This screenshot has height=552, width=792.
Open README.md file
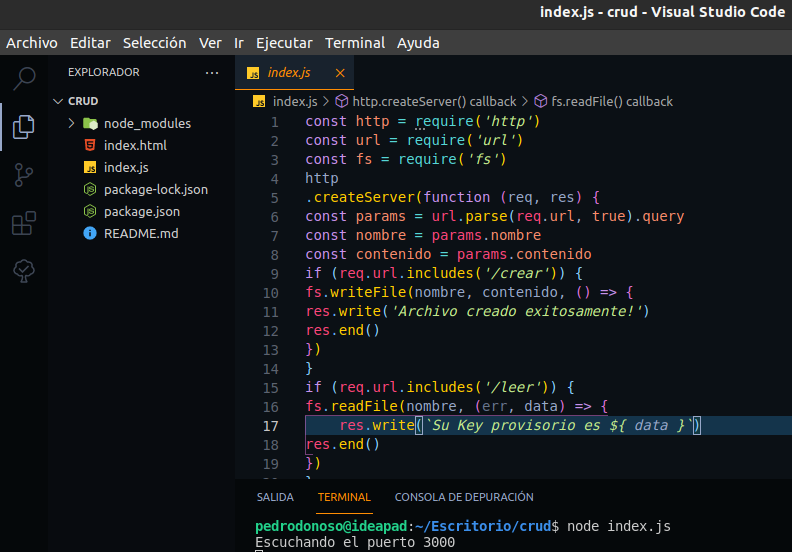[x=141, y=233]
